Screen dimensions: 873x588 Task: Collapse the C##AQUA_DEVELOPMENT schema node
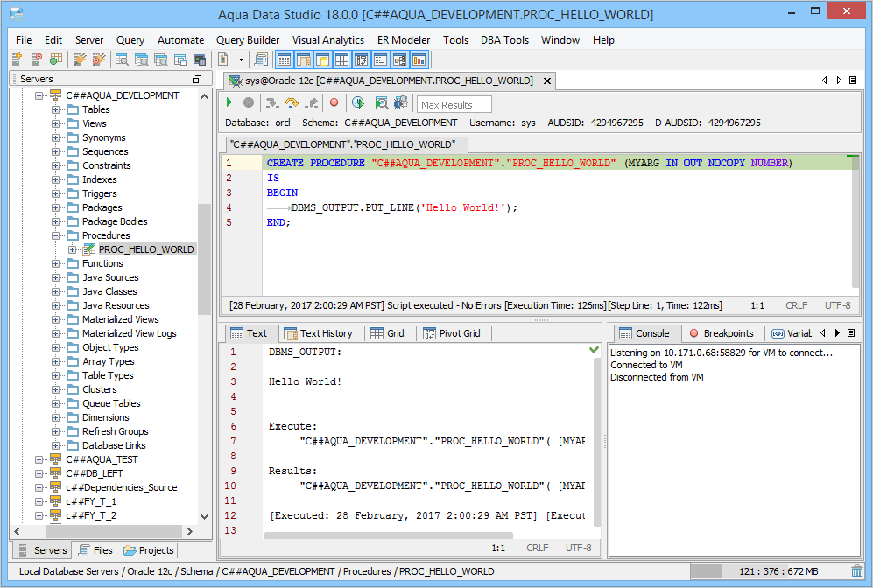pyautogui.click(x=39, y=95)
